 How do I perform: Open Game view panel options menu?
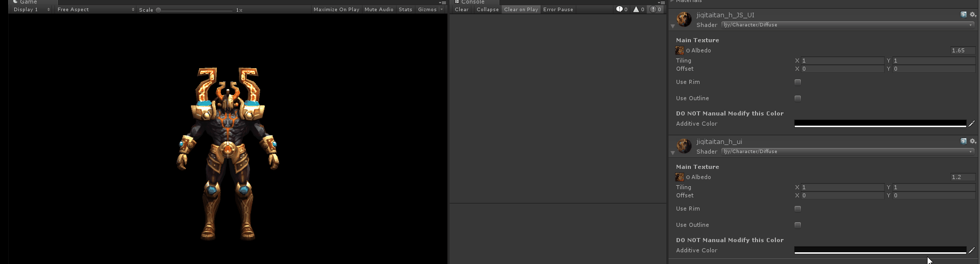pos(442,3)
